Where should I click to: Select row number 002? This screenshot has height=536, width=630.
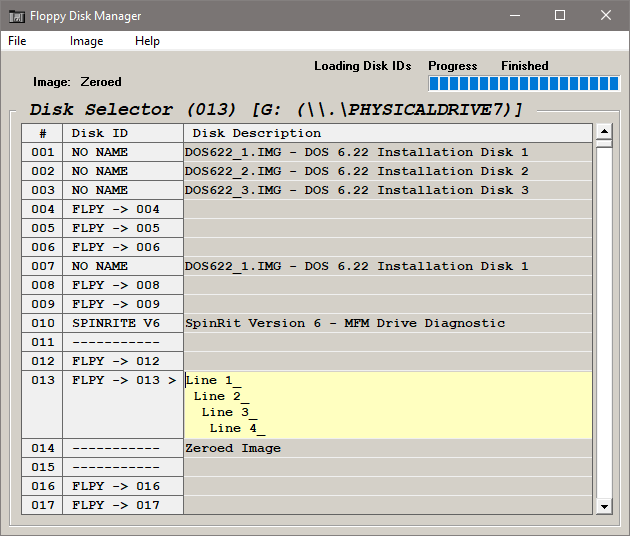(x=43, y=171)
